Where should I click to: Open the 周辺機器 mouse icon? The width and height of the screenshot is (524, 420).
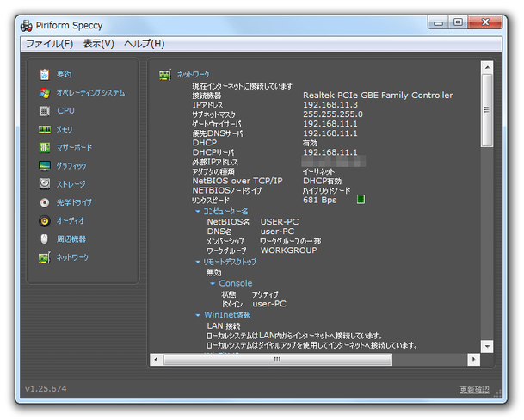click(45, 238)
